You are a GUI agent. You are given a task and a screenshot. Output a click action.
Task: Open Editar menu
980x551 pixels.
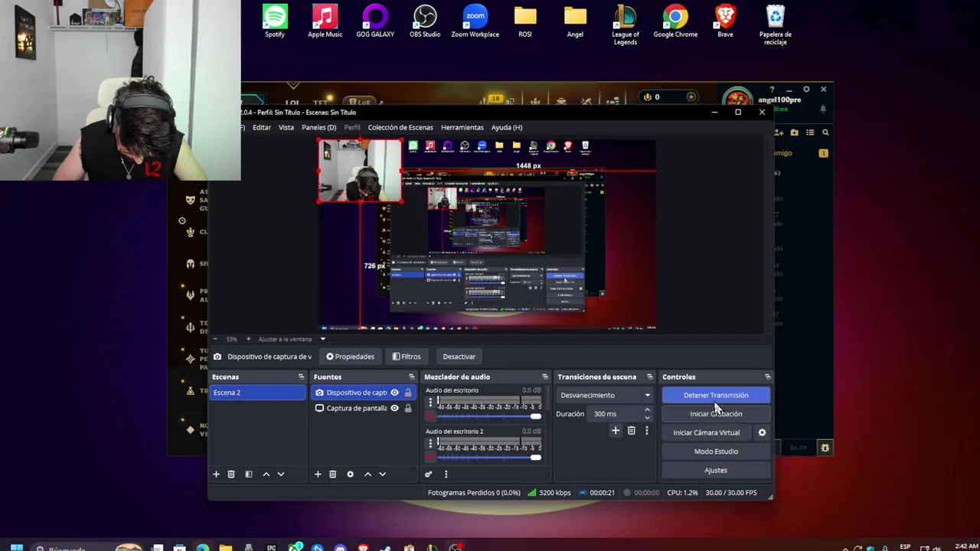click(x=262, y=128)
